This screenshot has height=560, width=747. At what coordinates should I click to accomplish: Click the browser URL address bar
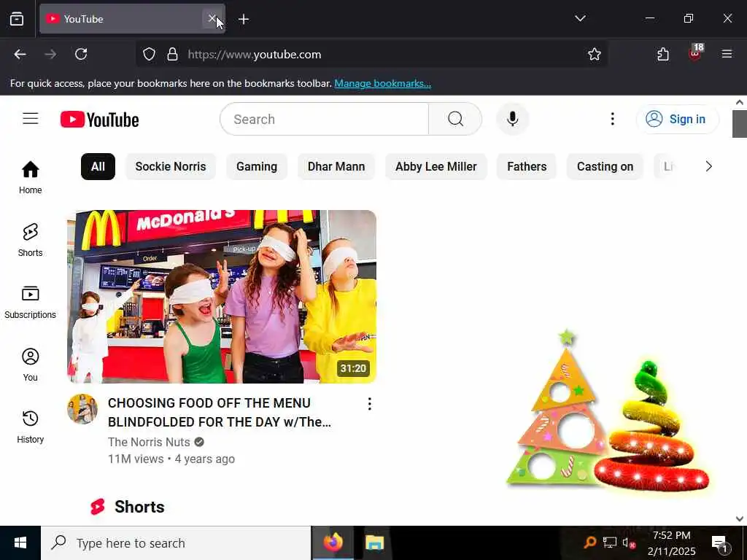point(371,54)
